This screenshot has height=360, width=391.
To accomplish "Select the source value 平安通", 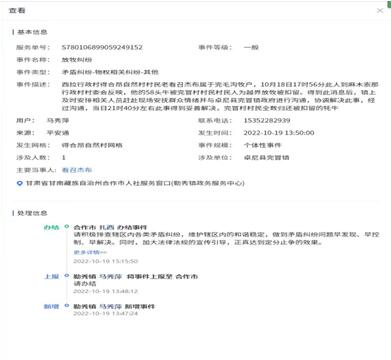I will click(58, 133).
